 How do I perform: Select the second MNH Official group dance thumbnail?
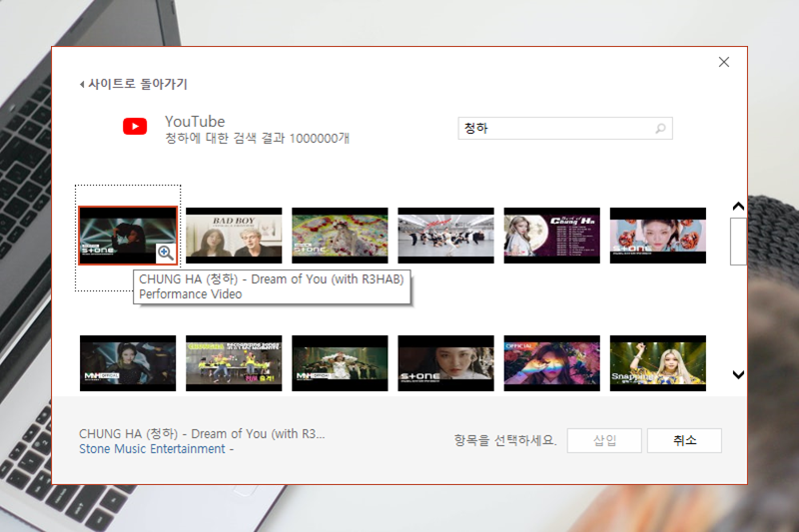pos(340,363)
